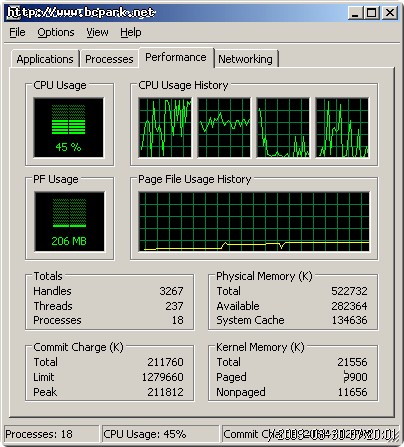The image size is (404, 447).
Task: Open the Options menu
Action: pos(56,32)
